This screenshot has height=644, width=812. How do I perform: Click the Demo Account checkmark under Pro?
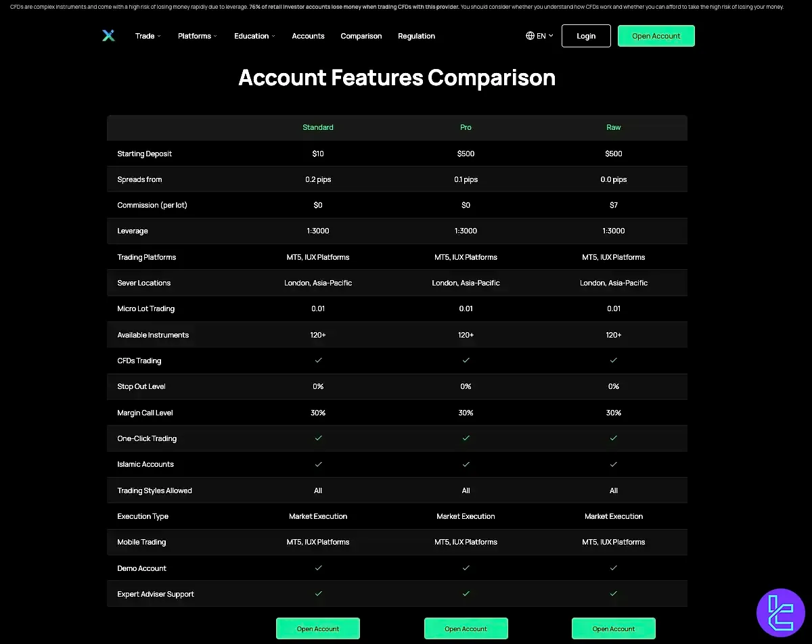click(466, 568)
